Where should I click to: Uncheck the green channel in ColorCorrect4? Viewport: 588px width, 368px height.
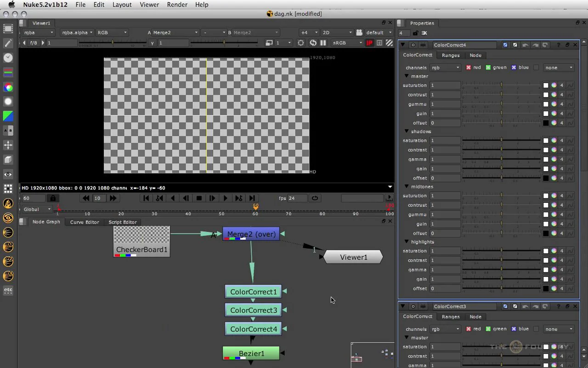click(488, 68)
